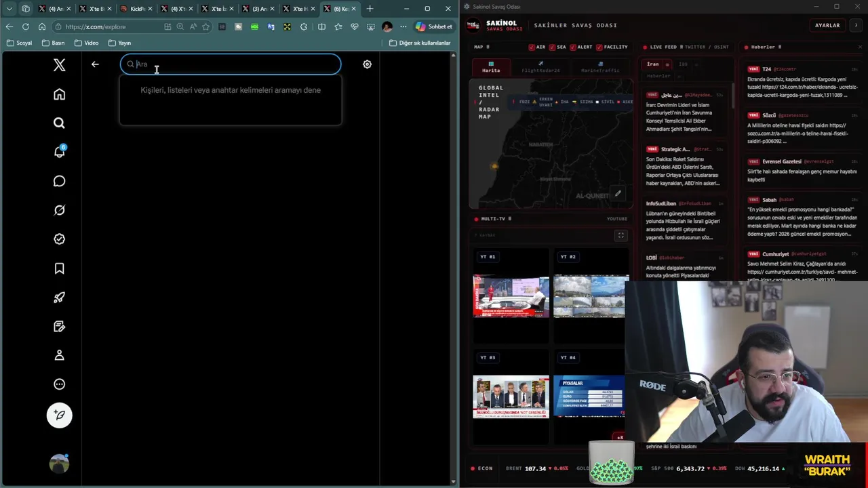Viewport: 868px width, 488px height.
Task: Open the Copilot "Sohbet et" button
Action: pyautogui.click(x=434, y=26)
